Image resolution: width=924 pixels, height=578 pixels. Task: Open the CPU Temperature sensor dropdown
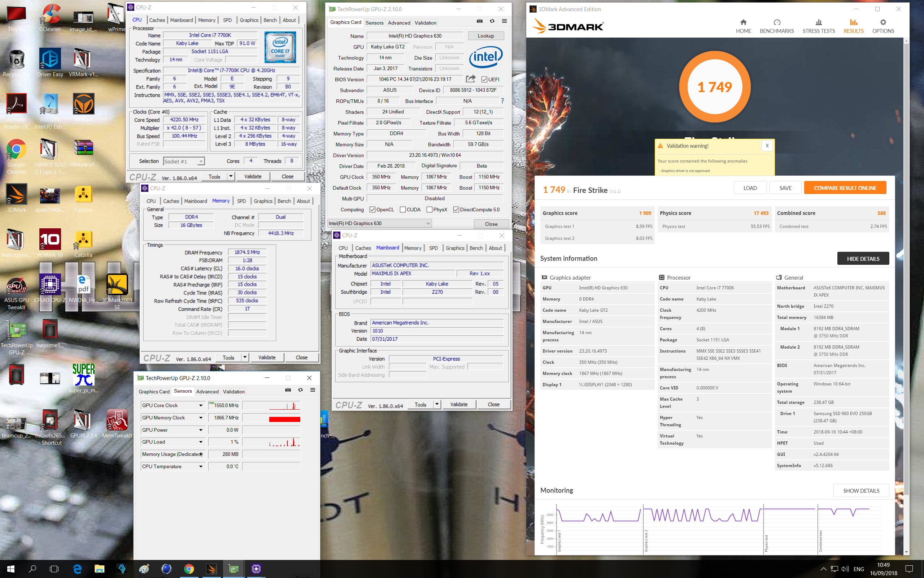[x=200, y=466]
